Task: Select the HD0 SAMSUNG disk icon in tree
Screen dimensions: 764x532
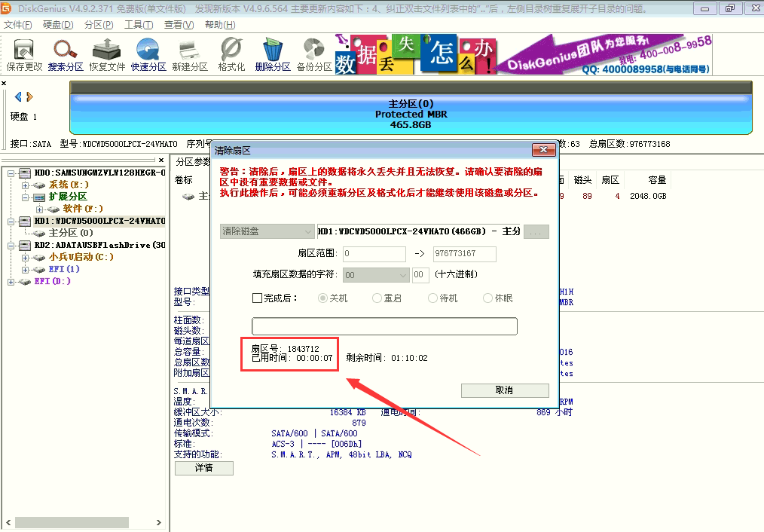Action: point(25,173)
